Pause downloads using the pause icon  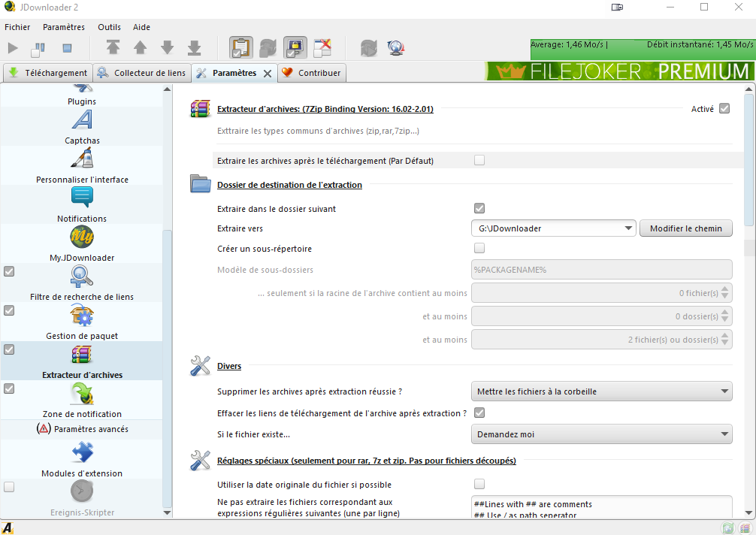click(x=38, y=48)
